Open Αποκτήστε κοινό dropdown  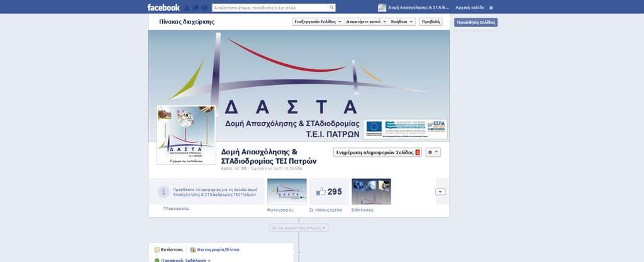[x=366, y=22]
